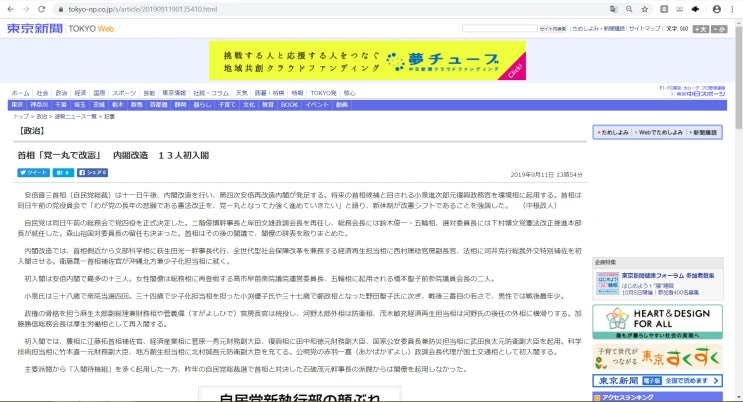Select 埼玉 in the blue regional bar
Viewport: 743px width, 402px height.
(x=80, y=105)
